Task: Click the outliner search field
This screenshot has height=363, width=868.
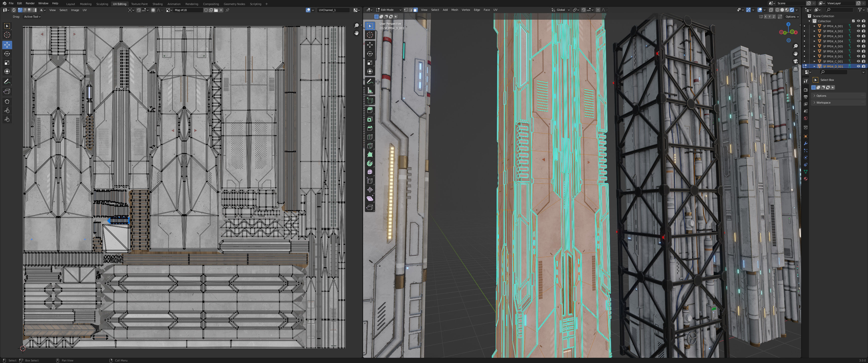Action: [839, 10]
